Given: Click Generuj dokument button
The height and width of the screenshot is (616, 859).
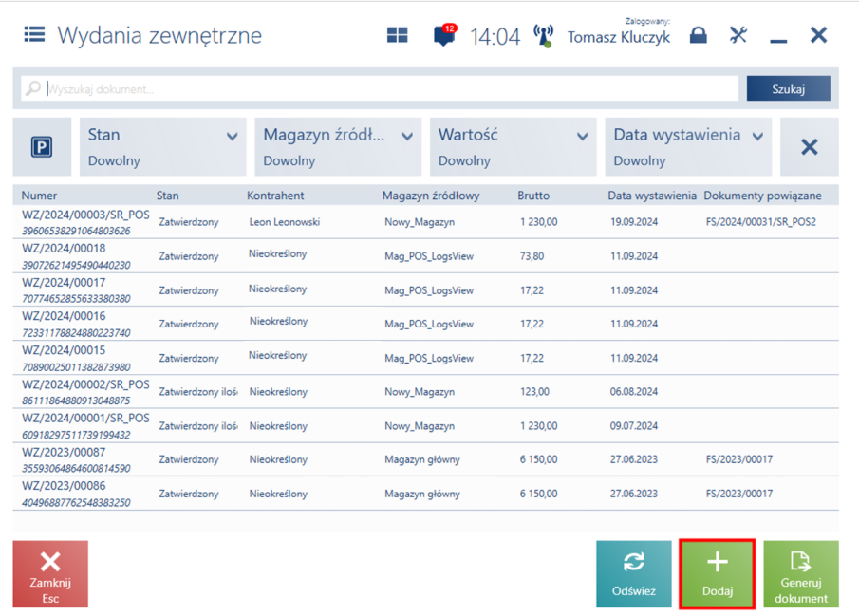Looking at the screenshot, I should pos(801,574).
